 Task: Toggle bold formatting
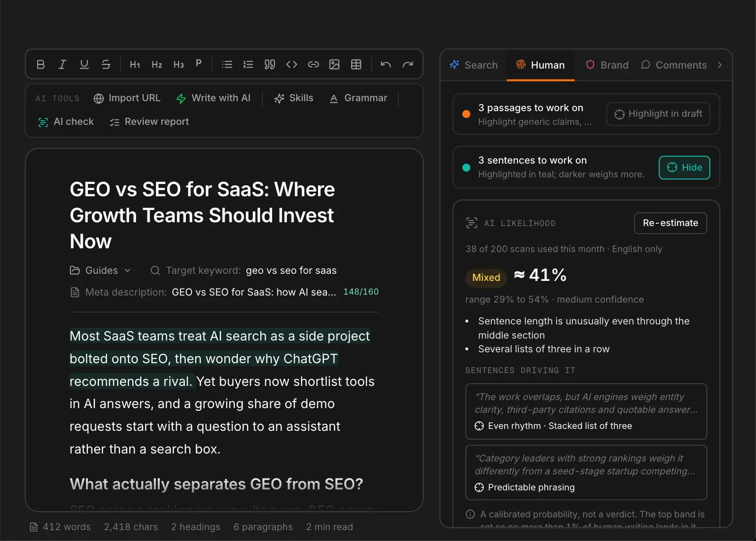41,64
